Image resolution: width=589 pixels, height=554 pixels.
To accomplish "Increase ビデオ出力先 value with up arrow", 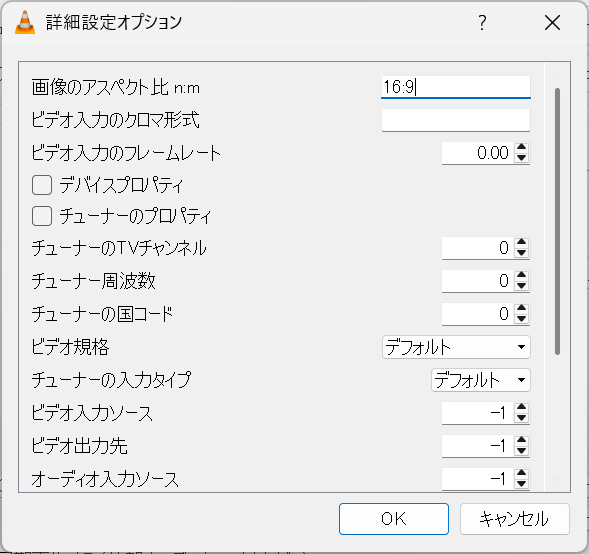I will coord(521,441).
